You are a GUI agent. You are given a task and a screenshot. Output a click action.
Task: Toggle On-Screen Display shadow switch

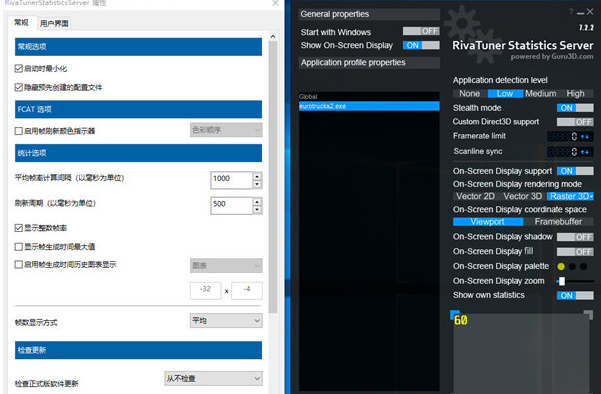575,237
